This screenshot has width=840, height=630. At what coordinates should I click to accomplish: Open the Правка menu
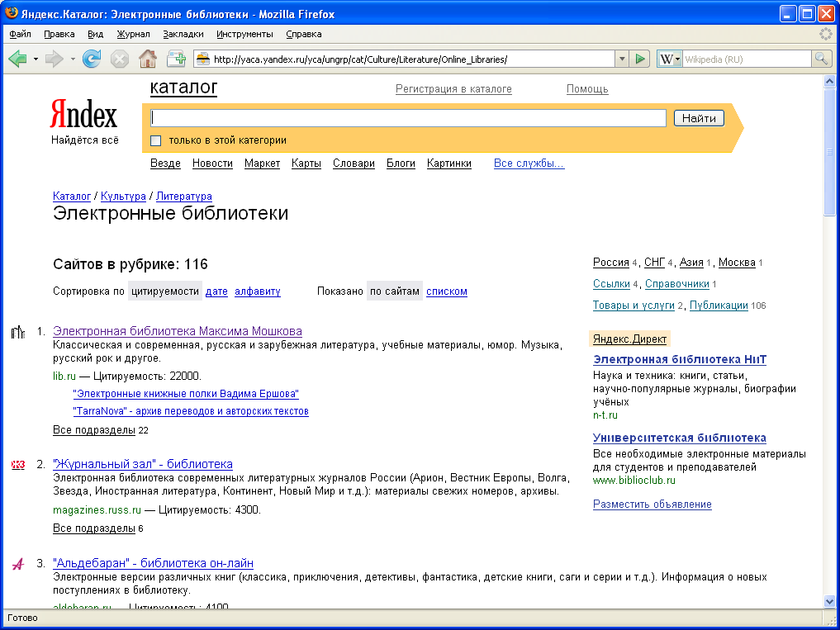point(59,34)
